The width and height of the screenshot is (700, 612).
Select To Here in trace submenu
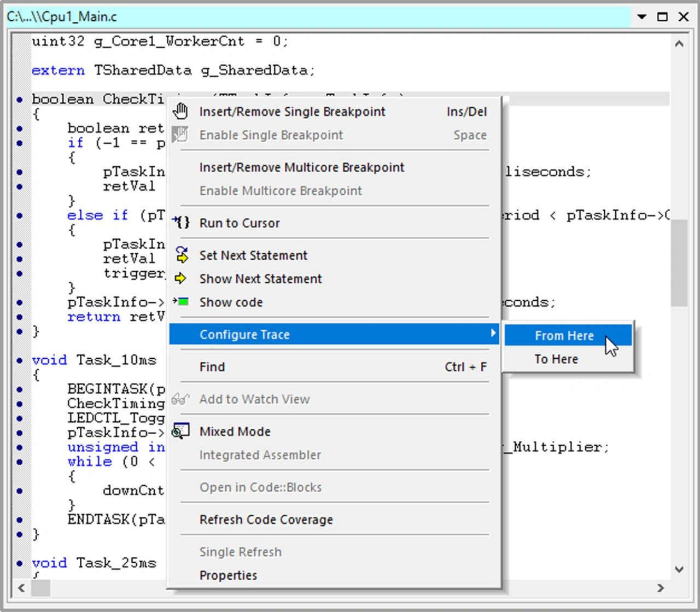[556, 359]
